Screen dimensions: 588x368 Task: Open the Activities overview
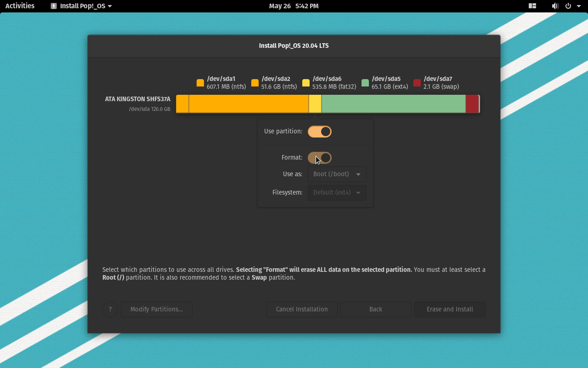click(x=20, y=6)
